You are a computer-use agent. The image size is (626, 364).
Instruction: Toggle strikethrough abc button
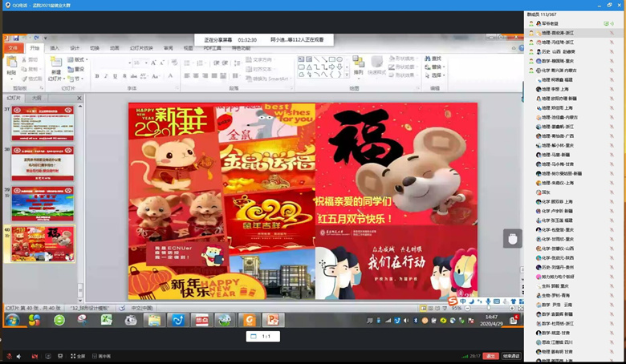click(x=134, y=75)
